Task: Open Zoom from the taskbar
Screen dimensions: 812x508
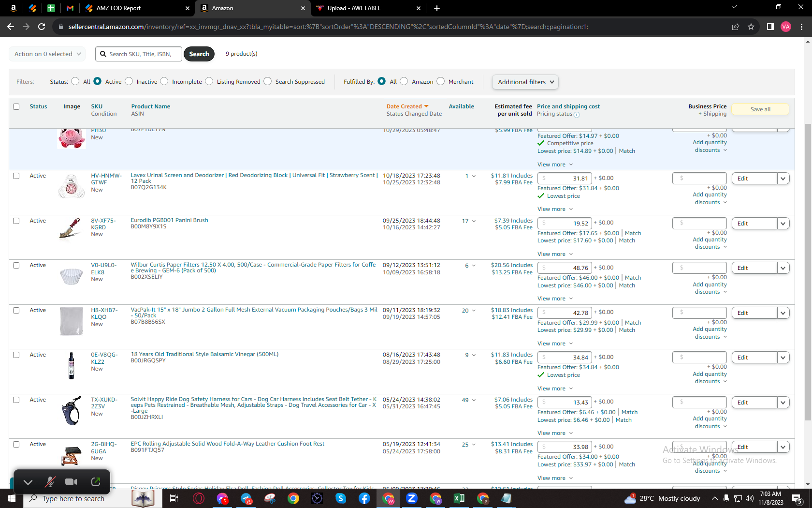Action: [412, 498]
